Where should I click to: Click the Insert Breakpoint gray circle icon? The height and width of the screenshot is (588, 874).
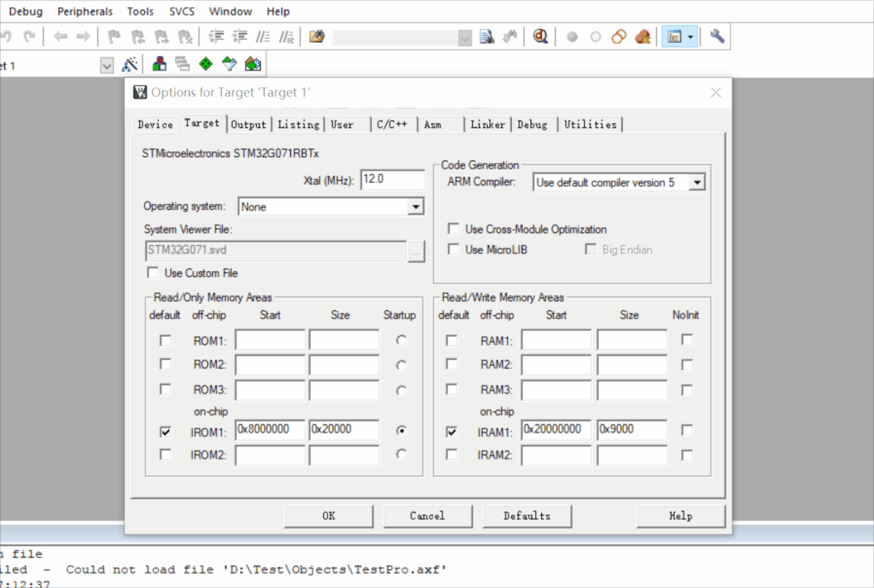pyautogui.click(x=572, y=36)
